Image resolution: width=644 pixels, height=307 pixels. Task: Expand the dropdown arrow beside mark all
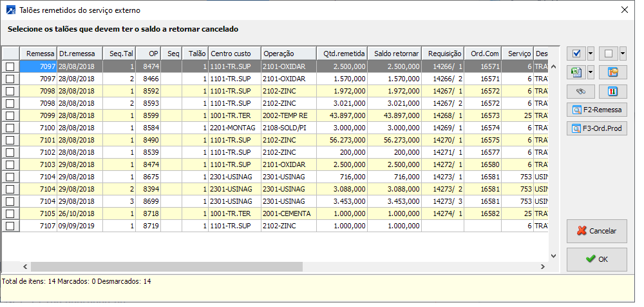click(x=591, y=54)
